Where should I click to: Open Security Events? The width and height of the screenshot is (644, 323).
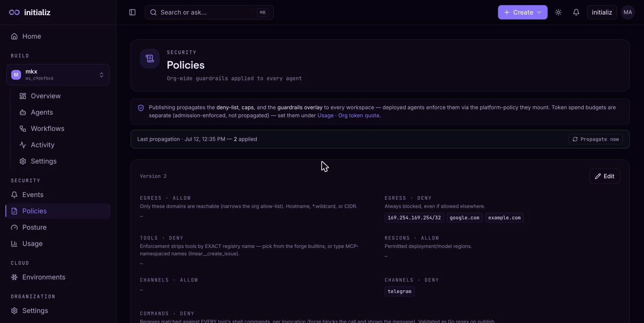(x=58, y=195)
